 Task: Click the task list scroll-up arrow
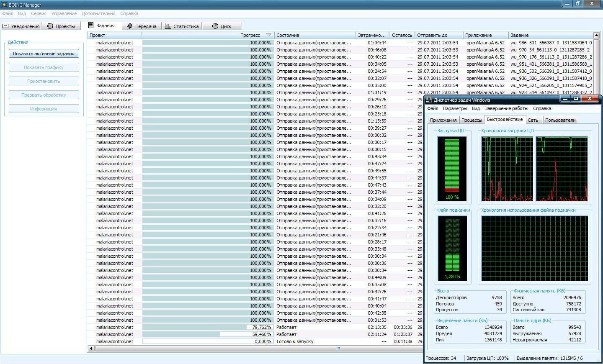(x=597, y=35)
